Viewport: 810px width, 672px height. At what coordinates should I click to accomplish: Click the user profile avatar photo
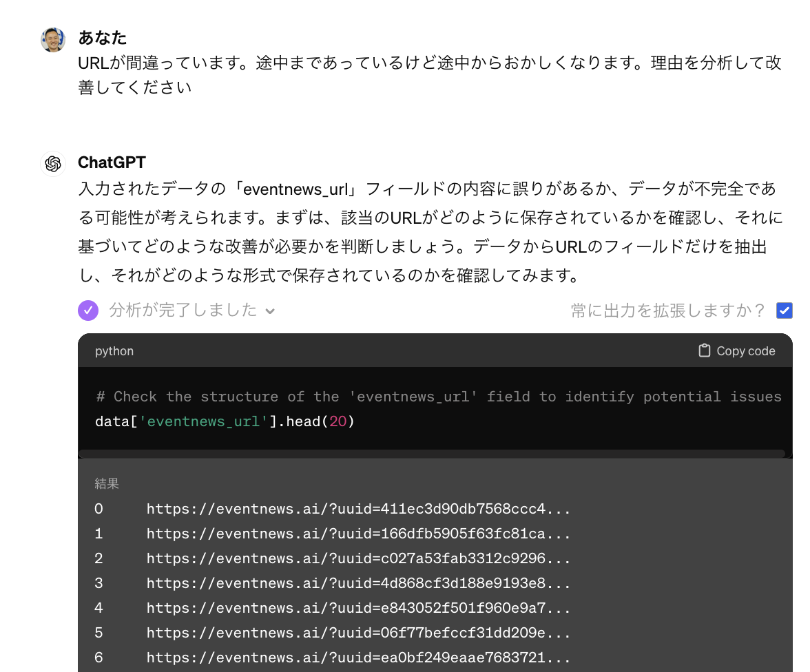53,40
